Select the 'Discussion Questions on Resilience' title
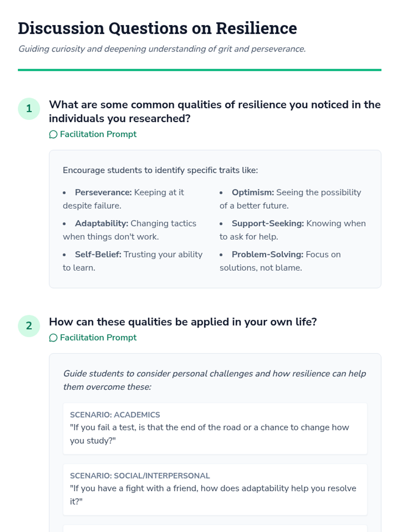 [157, 28]
